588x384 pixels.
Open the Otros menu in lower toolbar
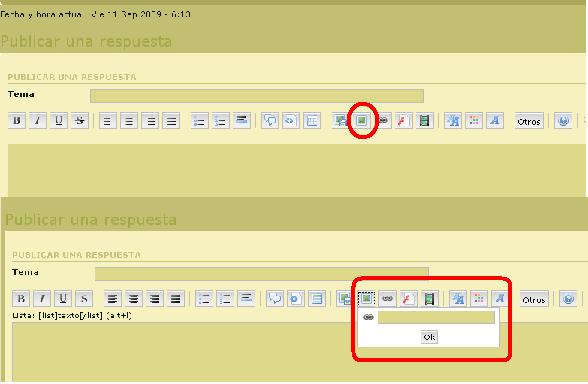pyautogui.click(x=534, y=300)
